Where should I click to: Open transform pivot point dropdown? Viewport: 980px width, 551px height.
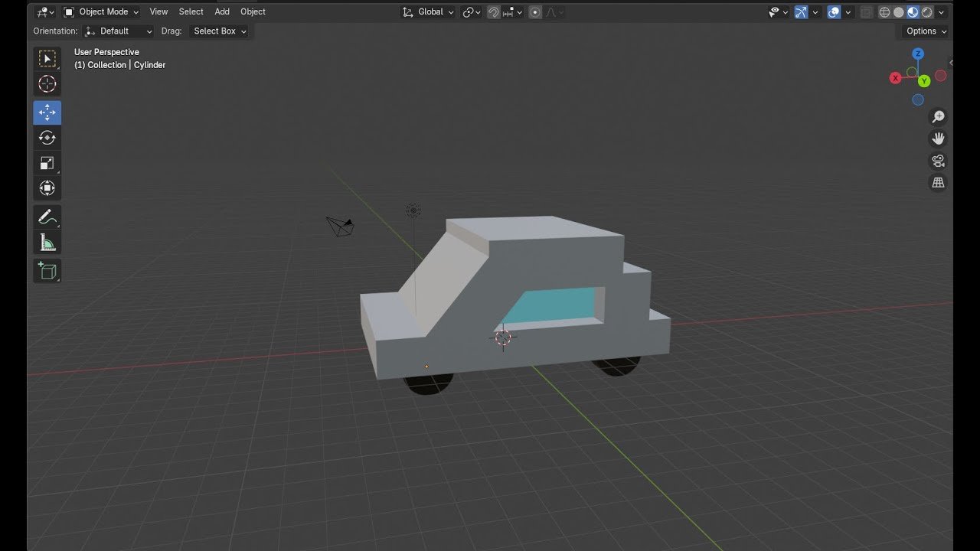pos(472,11)
